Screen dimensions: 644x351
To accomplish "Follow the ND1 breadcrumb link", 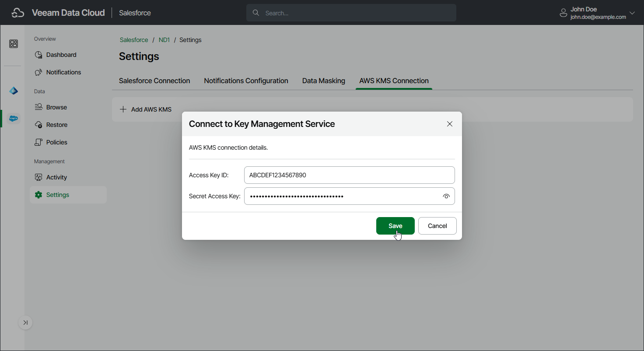I will tap(164, 40).
